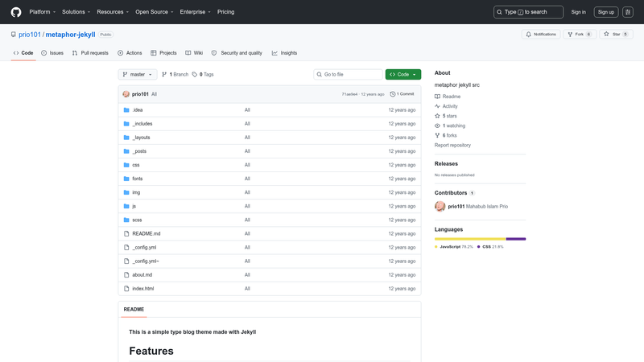The height and width of the screenshot is (362, 644).
Task: Focus the Go to file field
Action: [x=348, y=74]
